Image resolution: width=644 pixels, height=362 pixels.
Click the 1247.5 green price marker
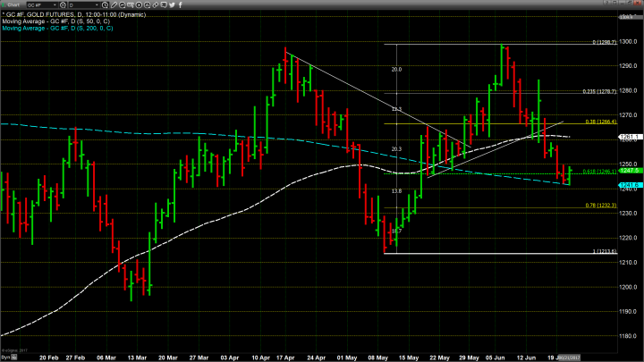tap(631, 171)
